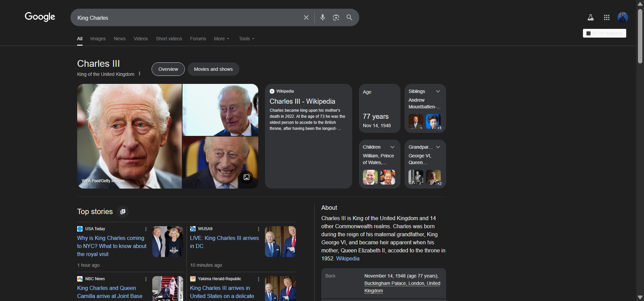Image resolution: width=644 pixels, height=301 pixels.
Task: Click the magnifying glass search icon
Action: pyautogui.click(x=349, y=17)
